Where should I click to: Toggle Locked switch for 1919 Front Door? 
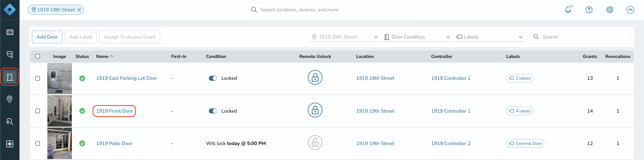click(213, 111)
